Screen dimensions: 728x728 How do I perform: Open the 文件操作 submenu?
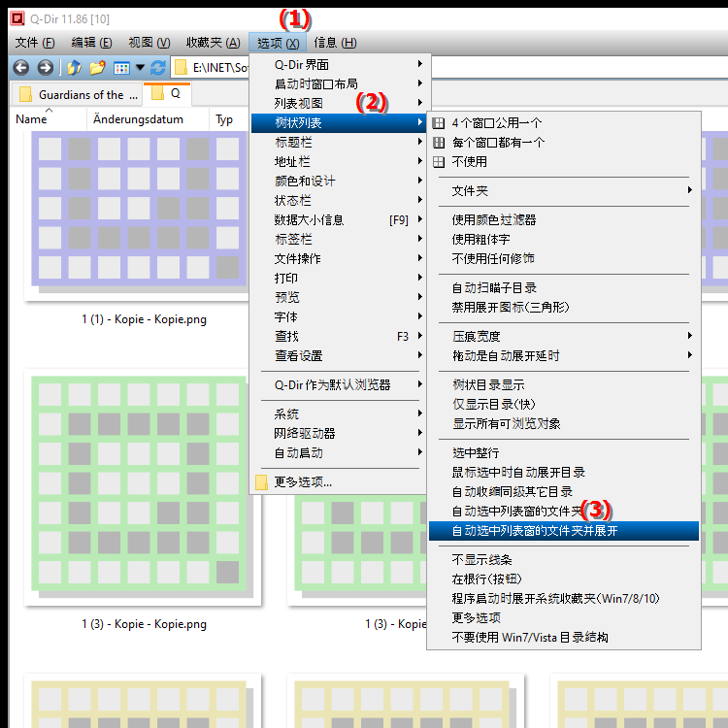click(x=339, y=258)
